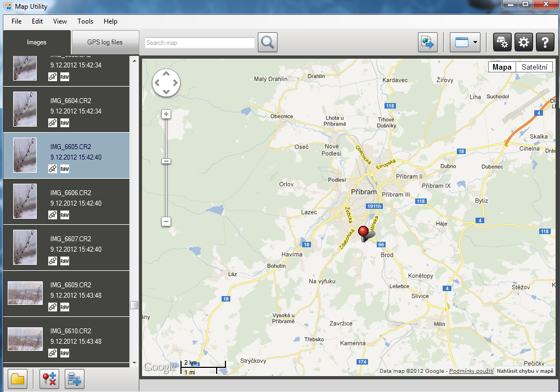The width and height of the screenshot is (560, 392).
Task: Pan the map down arrow
Action: click(x=166, y=92)
